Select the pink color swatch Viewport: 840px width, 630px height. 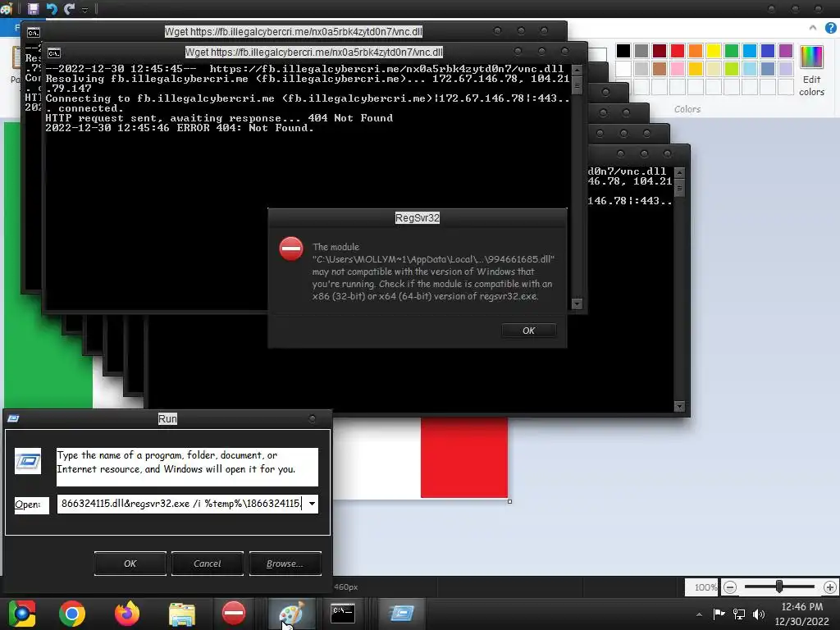coord(677,69)
